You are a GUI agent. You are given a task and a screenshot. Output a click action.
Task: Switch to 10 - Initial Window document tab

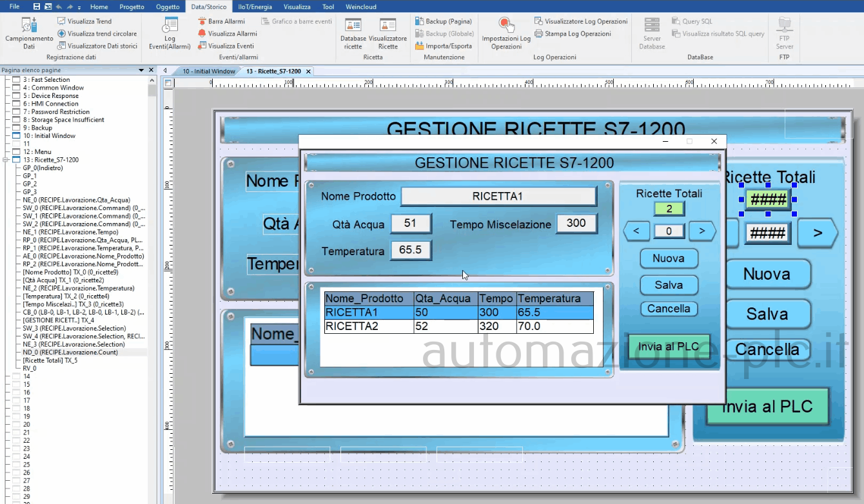point(208,72)
